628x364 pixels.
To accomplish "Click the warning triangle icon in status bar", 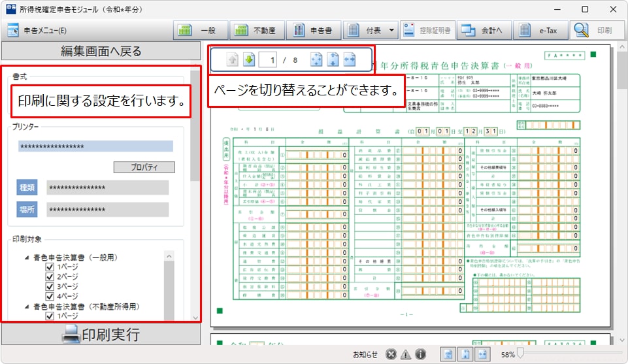I will pyautogui.click(x=406, y=354).
